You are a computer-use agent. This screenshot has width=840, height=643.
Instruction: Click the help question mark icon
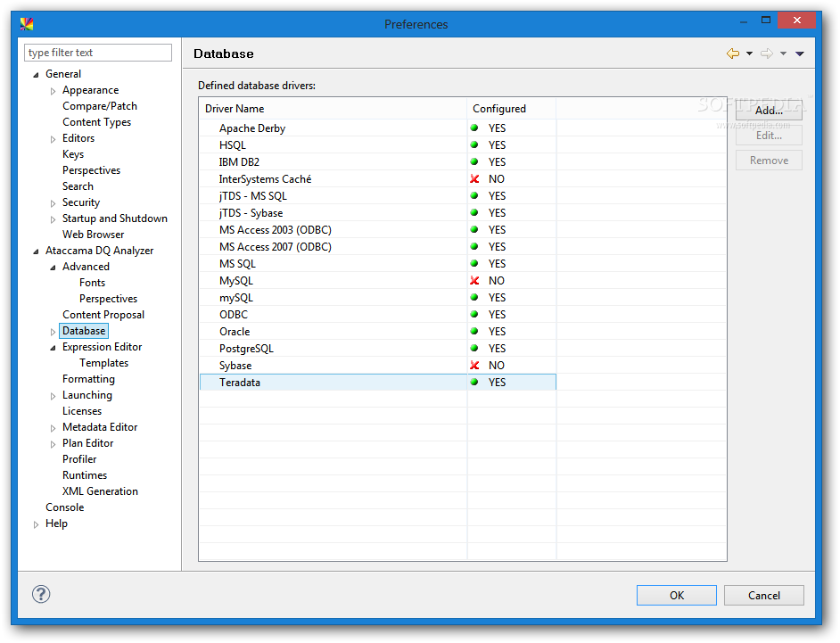[x=41, y=594]
